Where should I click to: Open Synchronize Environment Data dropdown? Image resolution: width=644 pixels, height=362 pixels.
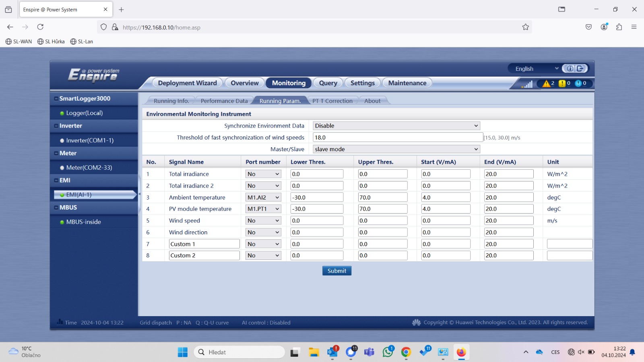[x=396, y=125]
